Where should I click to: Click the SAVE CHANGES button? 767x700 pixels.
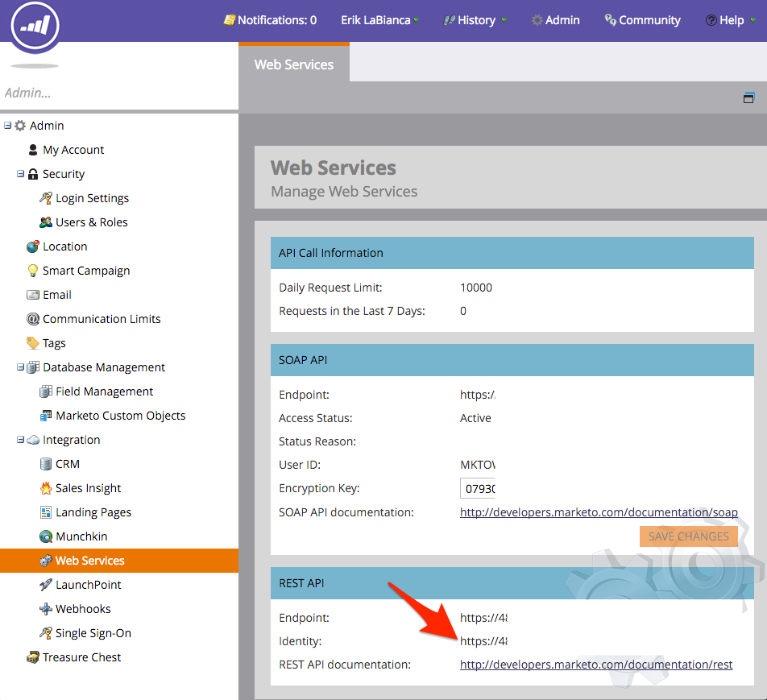(x=688, y=536)
